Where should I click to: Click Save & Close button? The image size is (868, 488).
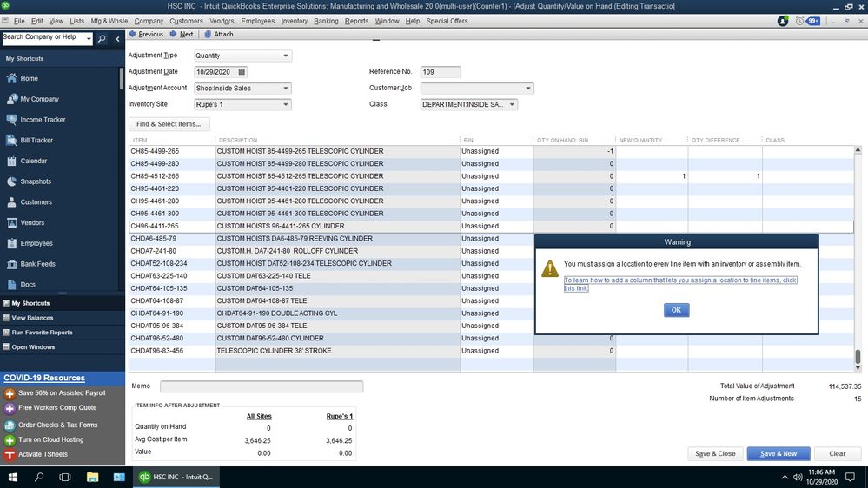715,453
